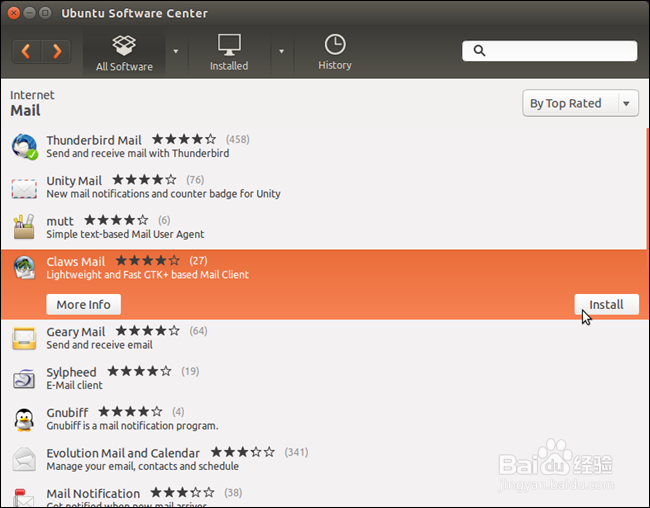Open the By Top Rated sort dropdown
This screenshot has width=650, height=508.
pyautogui.click(x=580, y=103)
